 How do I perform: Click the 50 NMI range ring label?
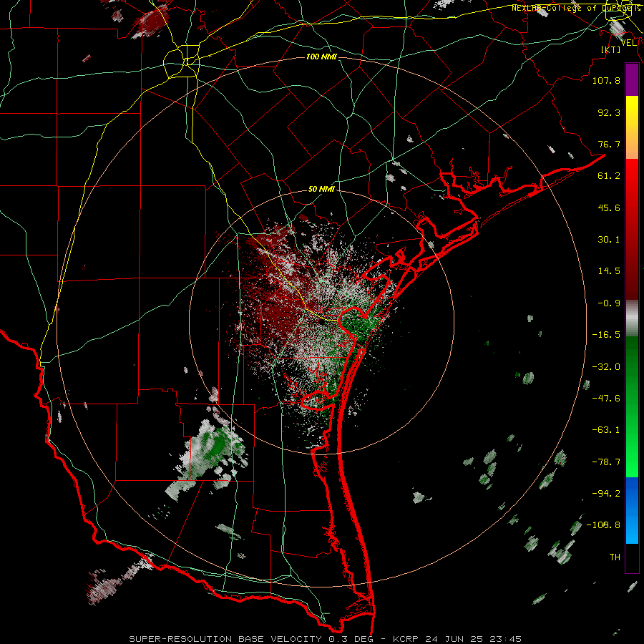[x=321, y=190]
